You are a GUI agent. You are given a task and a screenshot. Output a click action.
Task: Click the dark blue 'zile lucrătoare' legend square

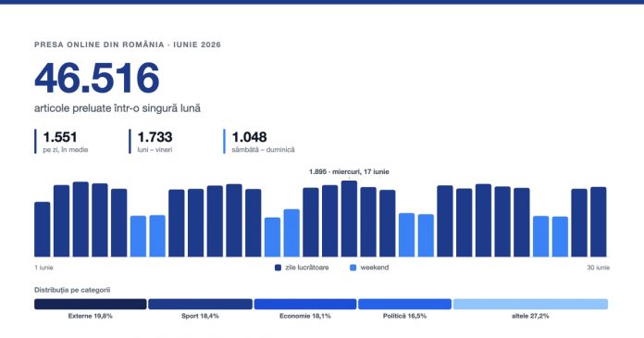pyautogui.click(x=279, y=268)
